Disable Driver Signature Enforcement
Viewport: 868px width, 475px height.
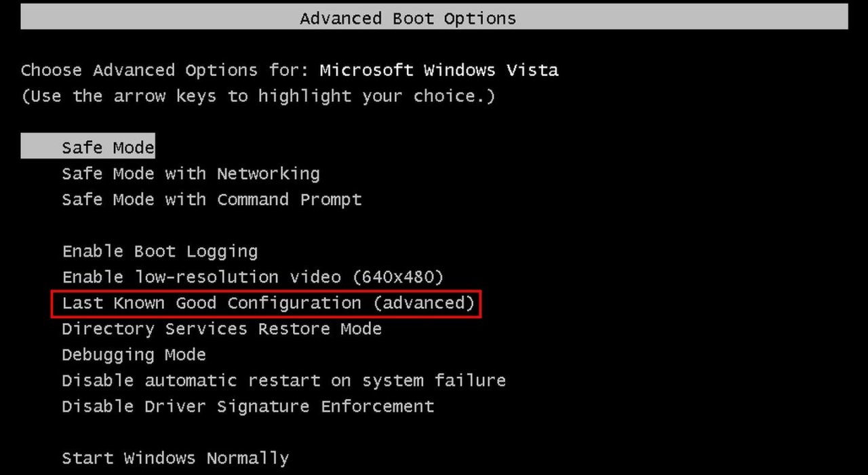[x=248, y=406]
